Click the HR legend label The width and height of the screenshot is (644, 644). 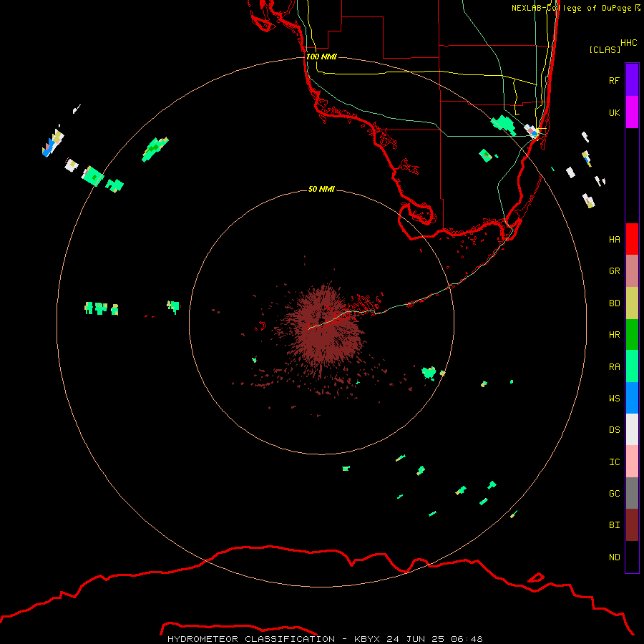(x=614, y=335)
